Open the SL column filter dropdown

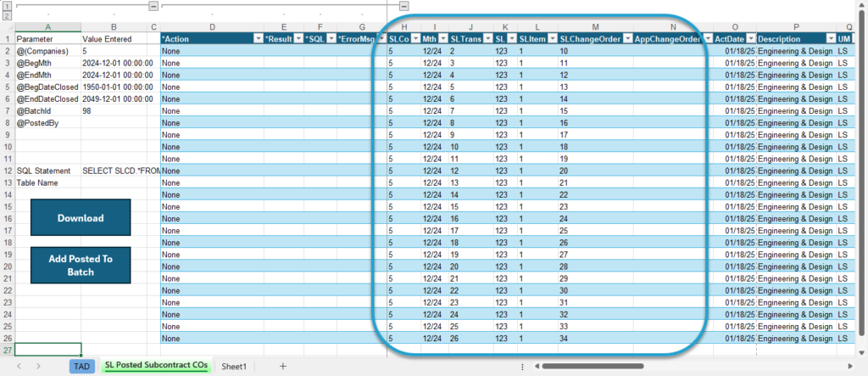point(511,39)
